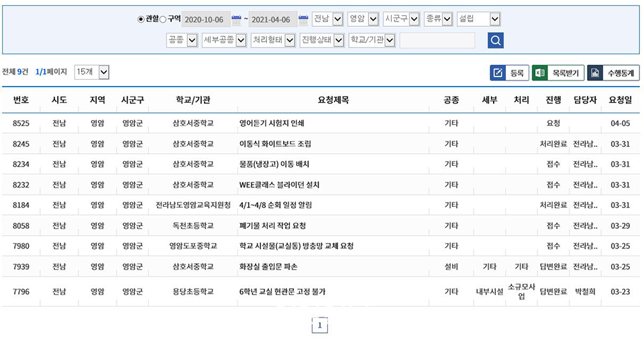Download list with 목록받기 Excel button

[558, 72]
